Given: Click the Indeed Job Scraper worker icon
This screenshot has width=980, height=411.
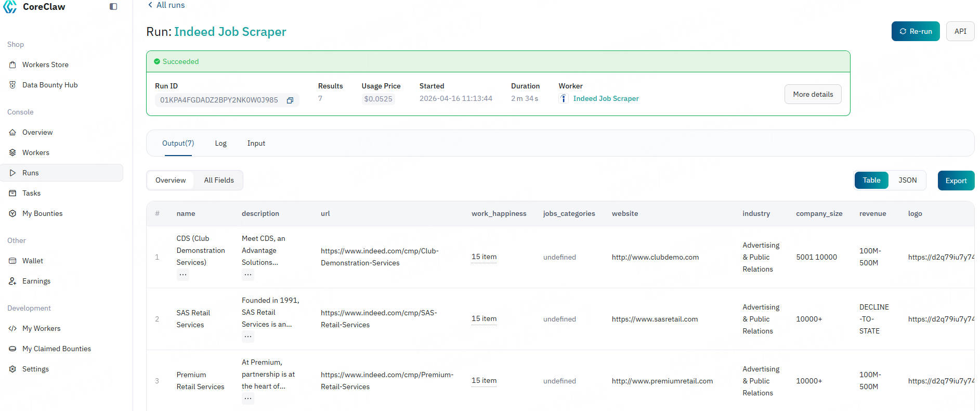Looking at the screenshot, I should tap(564, 98).
